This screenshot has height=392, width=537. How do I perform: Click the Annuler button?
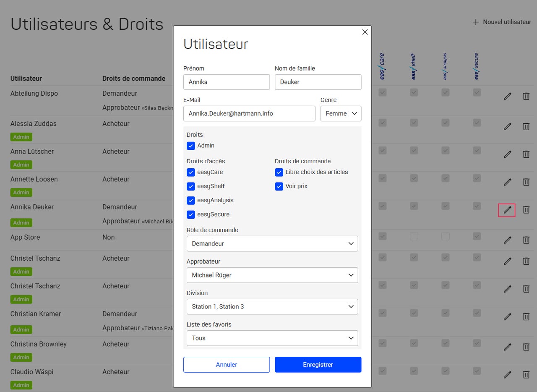(x=227, y=364)
